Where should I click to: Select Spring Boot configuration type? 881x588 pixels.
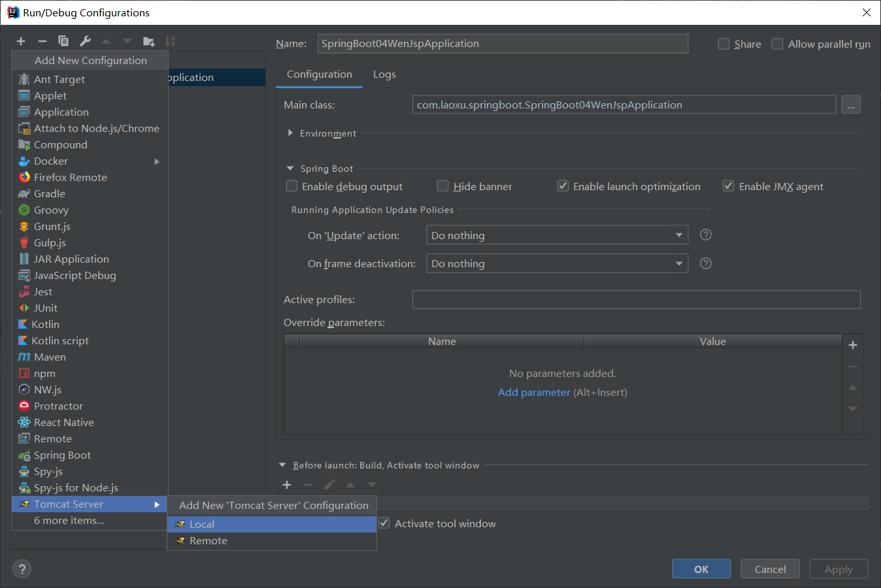click(x=90, y=455)
